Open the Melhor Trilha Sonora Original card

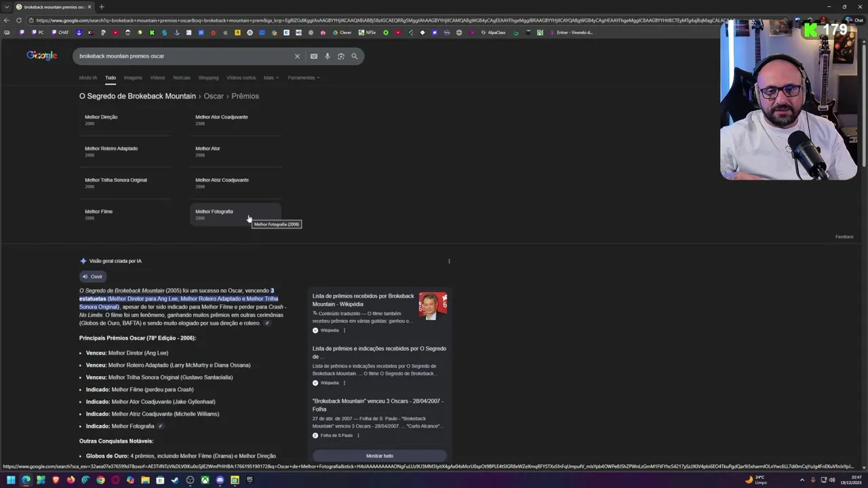[125, 183]
